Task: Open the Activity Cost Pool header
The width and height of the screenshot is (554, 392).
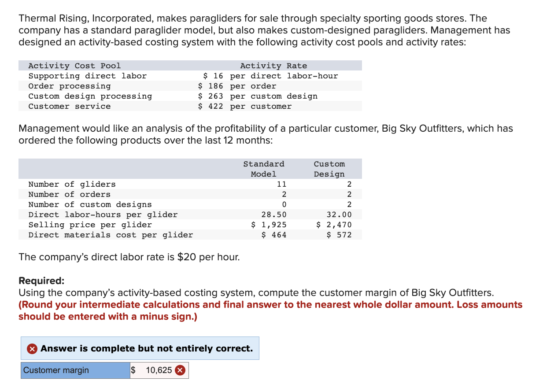Action: [74, 66]
